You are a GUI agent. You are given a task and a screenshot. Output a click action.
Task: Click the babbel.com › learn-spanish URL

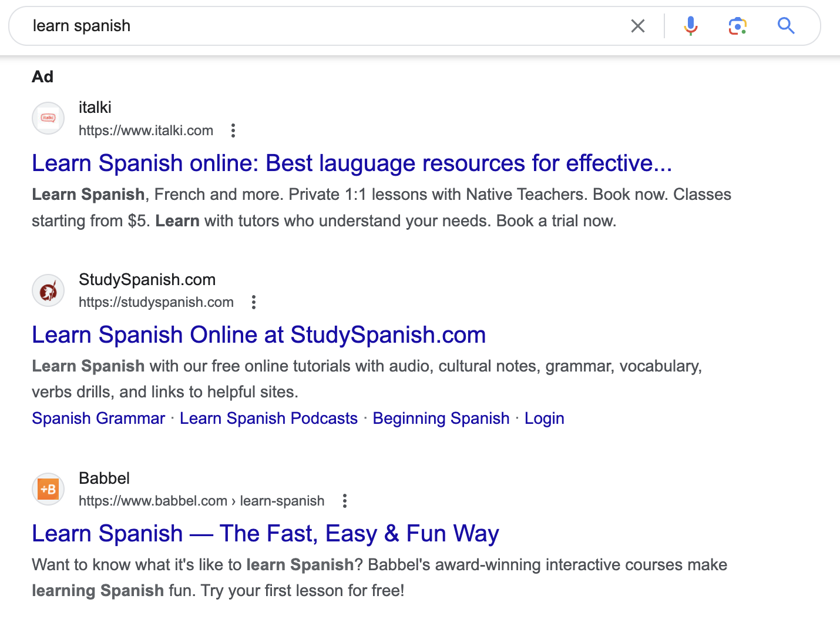[201, 501]
